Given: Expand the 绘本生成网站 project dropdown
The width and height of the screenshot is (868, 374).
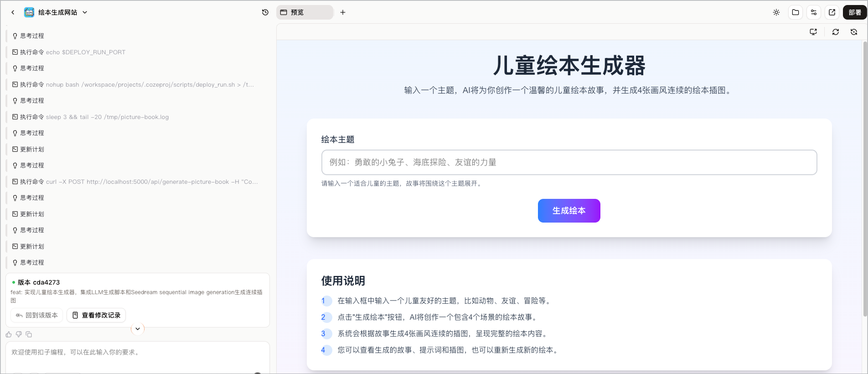Looking at the screenshot, I should click(85, 12).
